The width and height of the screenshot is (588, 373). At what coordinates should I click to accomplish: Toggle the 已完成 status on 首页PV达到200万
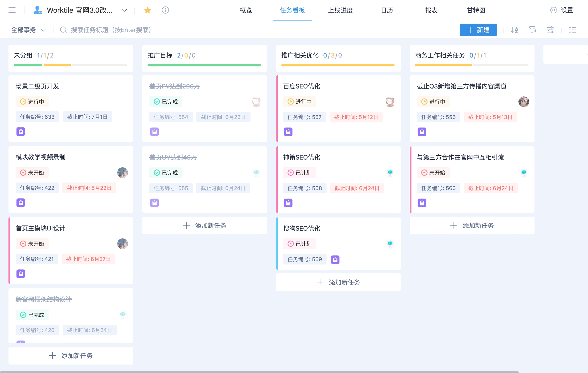pos(166,102)
